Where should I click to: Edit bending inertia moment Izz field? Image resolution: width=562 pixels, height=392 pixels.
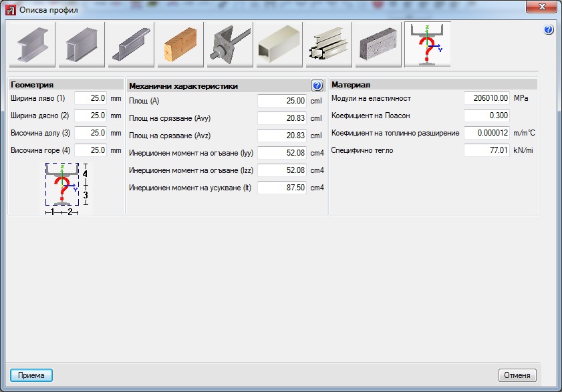(x=282, y=170)
